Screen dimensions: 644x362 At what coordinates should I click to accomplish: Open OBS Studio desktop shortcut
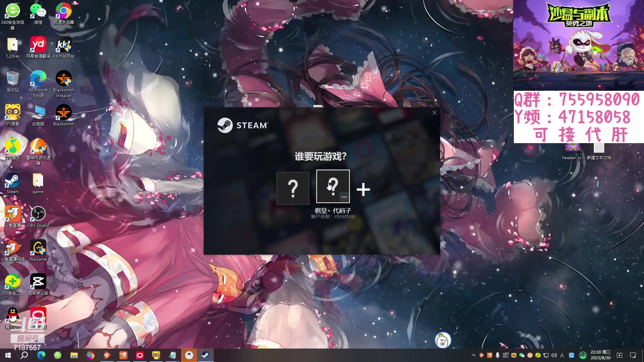tap(38, 217)
